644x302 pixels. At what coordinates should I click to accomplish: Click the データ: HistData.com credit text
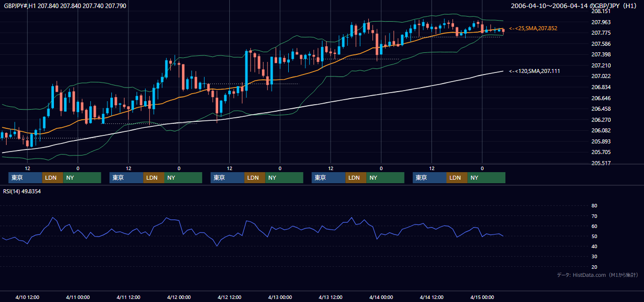tap(598, 275)
